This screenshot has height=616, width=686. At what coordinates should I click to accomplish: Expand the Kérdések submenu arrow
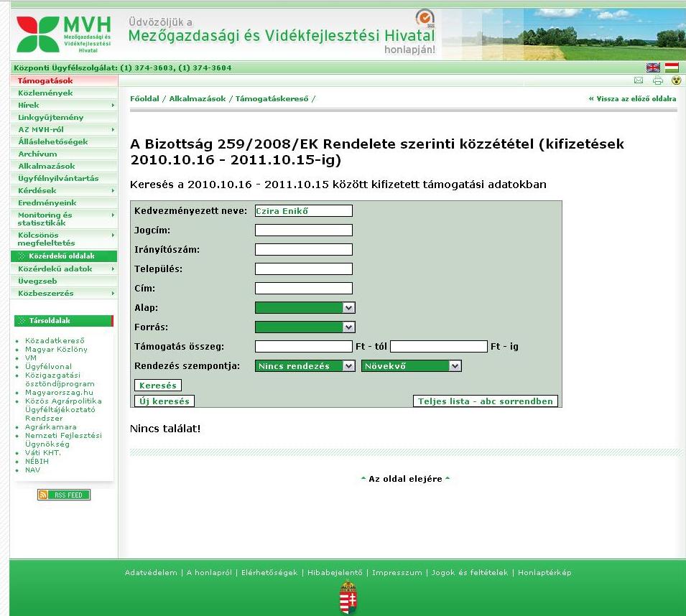tap(113, 190)
